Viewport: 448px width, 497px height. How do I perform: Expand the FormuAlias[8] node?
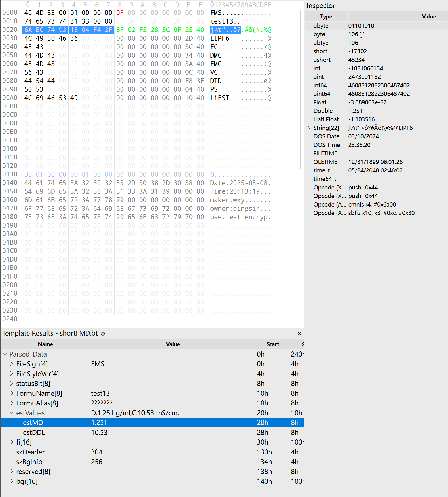12,403
